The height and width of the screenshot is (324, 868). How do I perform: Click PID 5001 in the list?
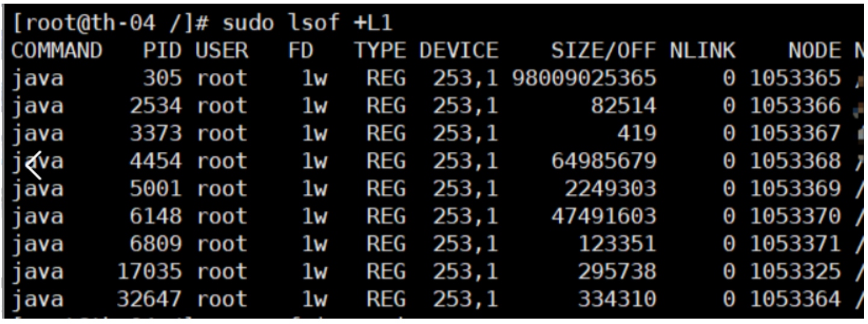(x=154, y=188)
